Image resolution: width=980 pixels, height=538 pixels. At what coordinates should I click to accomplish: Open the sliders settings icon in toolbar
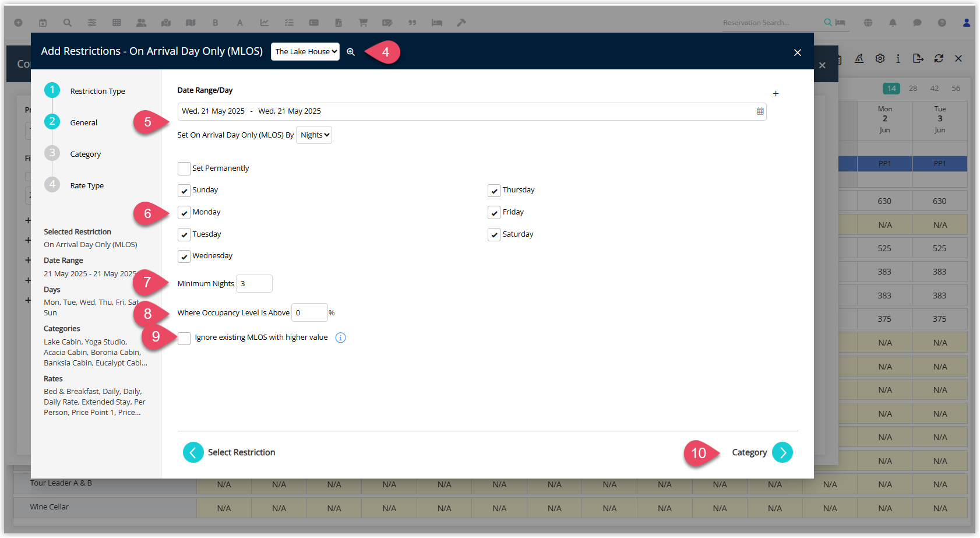(92, 23)
